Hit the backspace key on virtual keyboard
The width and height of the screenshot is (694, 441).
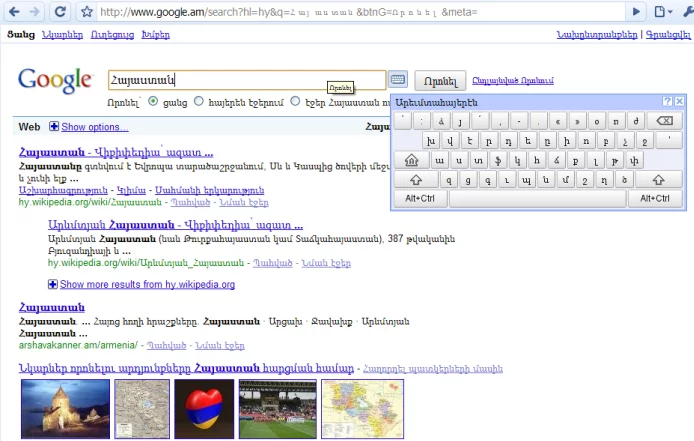click(664, 120)
